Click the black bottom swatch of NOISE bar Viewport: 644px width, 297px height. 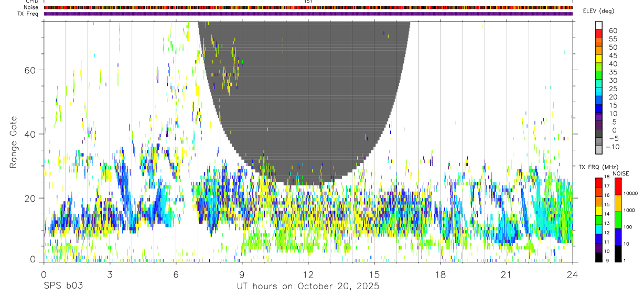coord(618,252)
